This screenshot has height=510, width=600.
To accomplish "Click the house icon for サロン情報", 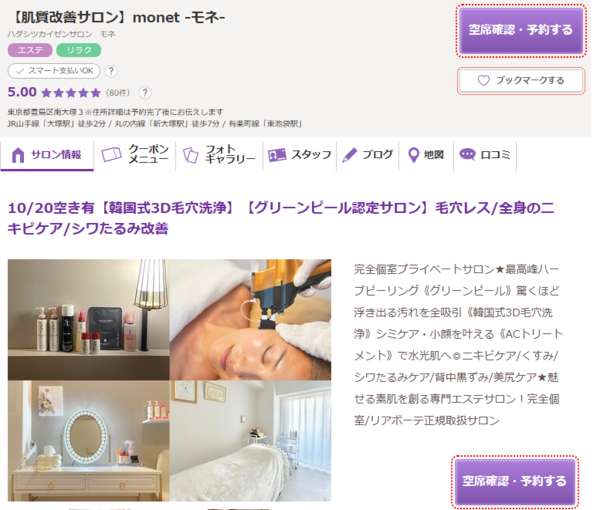I will coord(18,155).
